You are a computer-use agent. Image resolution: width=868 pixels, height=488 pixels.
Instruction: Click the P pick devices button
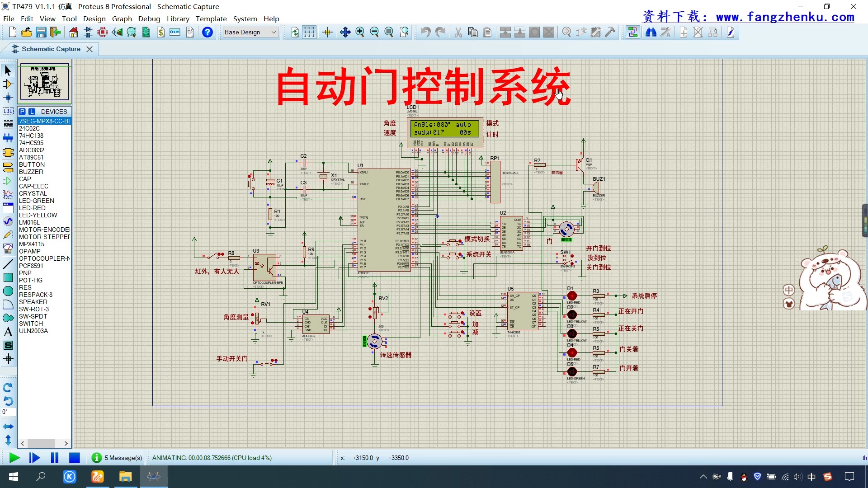(x=22, y=112)
